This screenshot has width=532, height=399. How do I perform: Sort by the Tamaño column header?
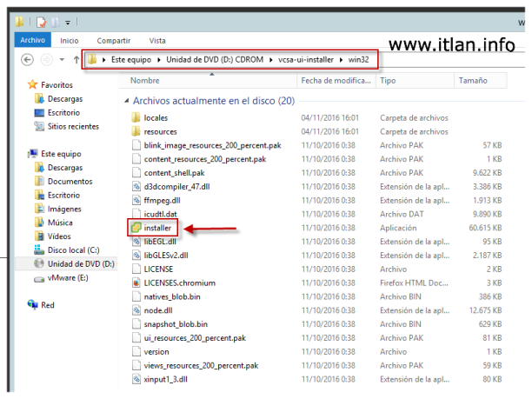473,80
